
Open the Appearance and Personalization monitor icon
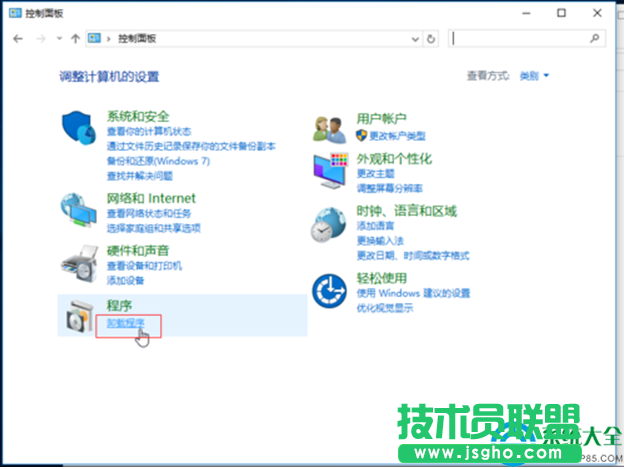coord(330,171)
